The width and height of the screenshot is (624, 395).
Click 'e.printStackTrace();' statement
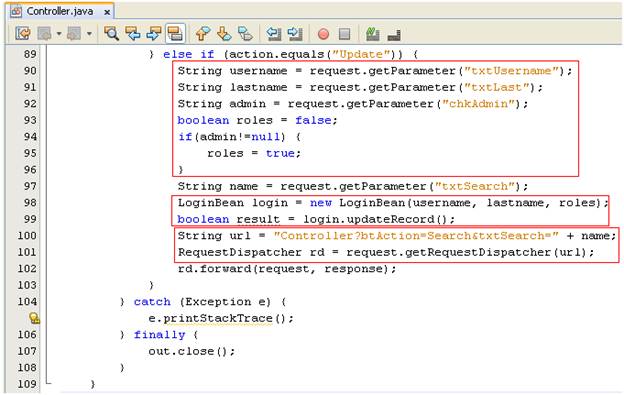coord(221,318)
